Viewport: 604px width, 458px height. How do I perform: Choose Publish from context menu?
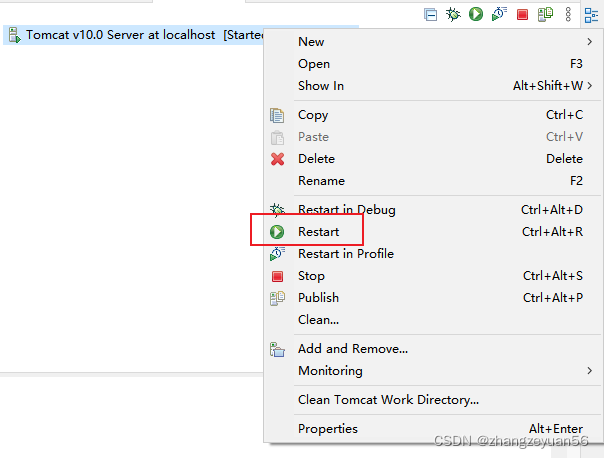pos(432,297)
